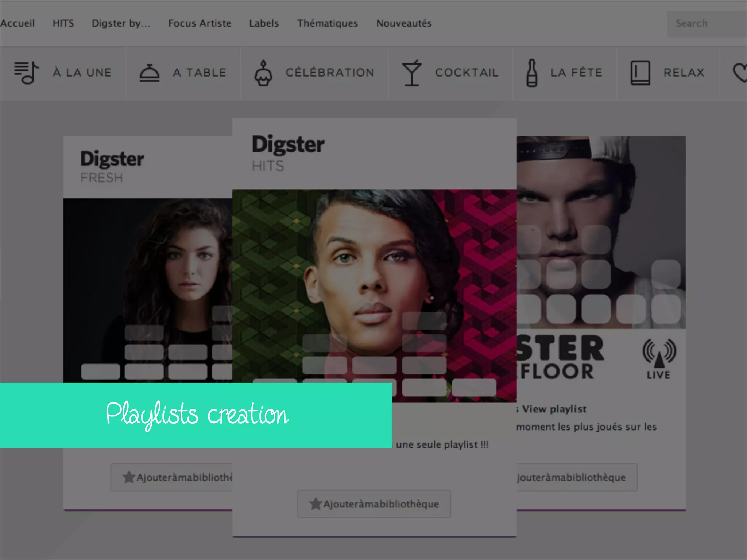Image resolution: width=747 pixels, height=560 pixels.
Task: Click the cupcake candle icon
Action: click(x=263, y=73)
